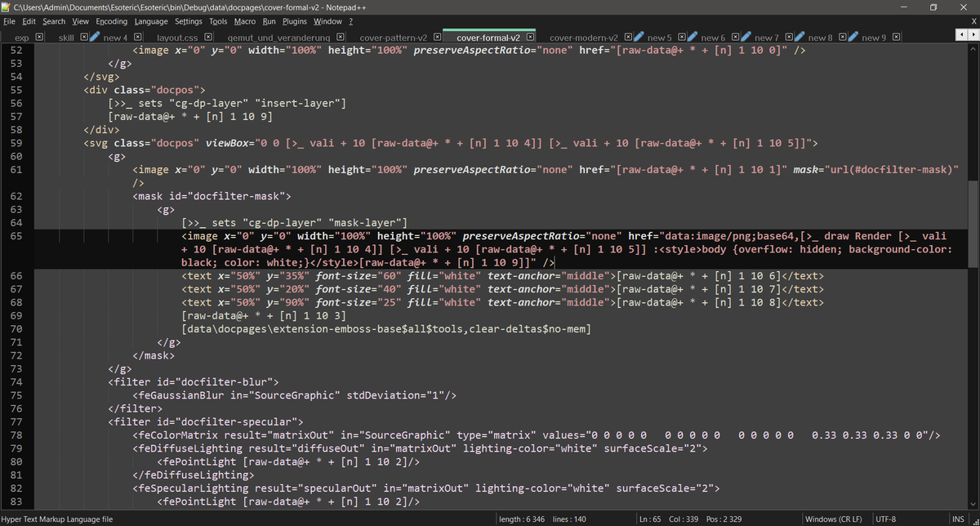Open the Search menu
980x526 pixels.
tap(54, 21)
